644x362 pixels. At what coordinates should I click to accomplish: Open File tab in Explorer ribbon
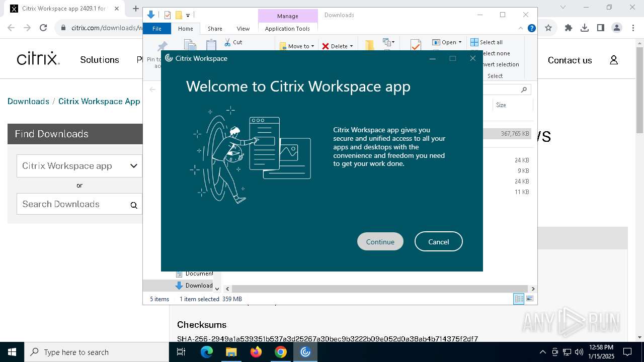tap(157, 29)
